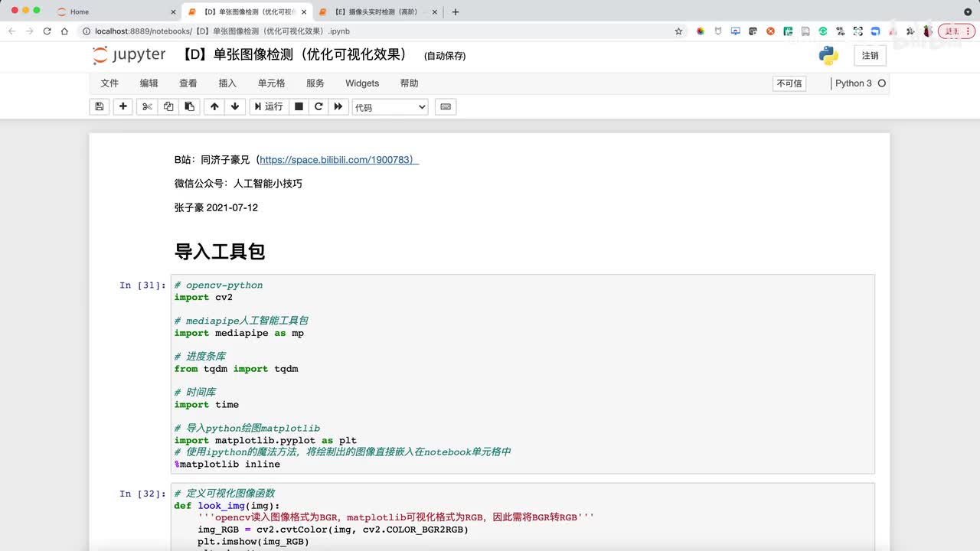The image size is (980, 551).
Task: Click the kernel idle indicator circle
Action: click(x=881, y=83)
